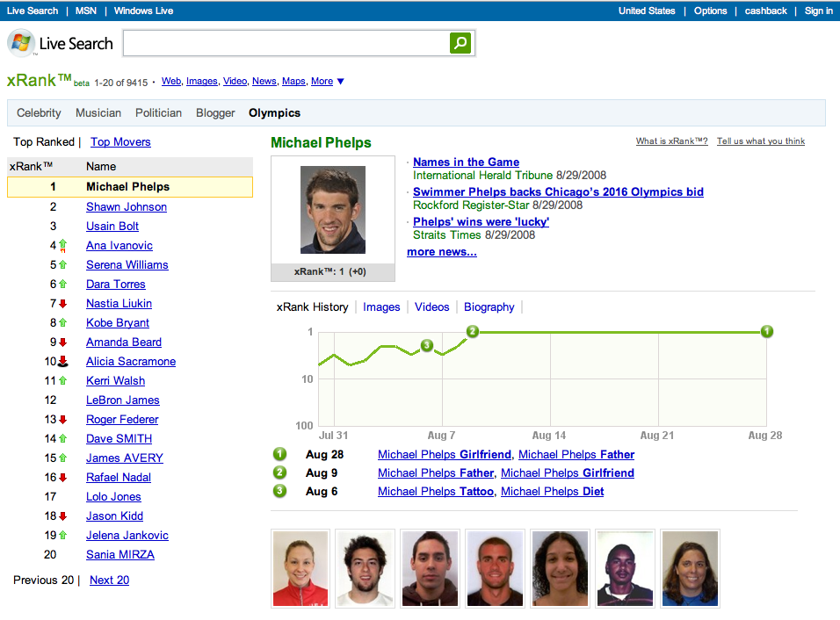The width and height of the screenshot is (840, 620).
Task: Click the large red arrow beside Alicia Sacramone
Action: coord(63,362)
